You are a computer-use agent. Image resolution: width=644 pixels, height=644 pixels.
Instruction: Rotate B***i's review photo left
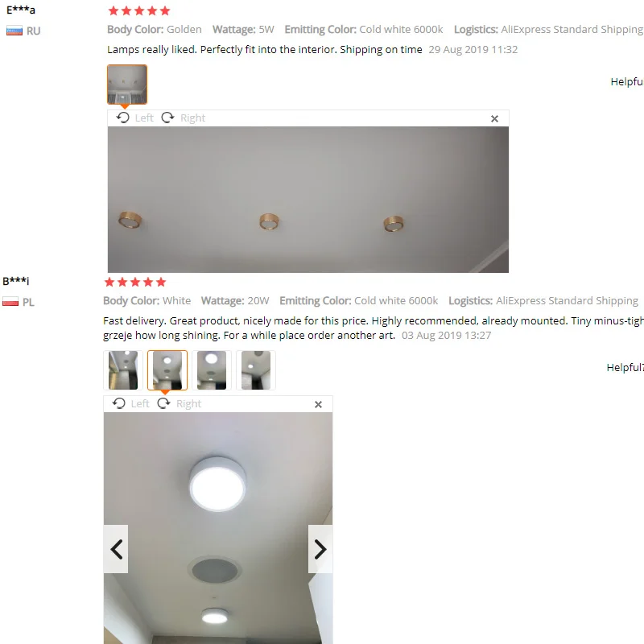pos(130,404)
